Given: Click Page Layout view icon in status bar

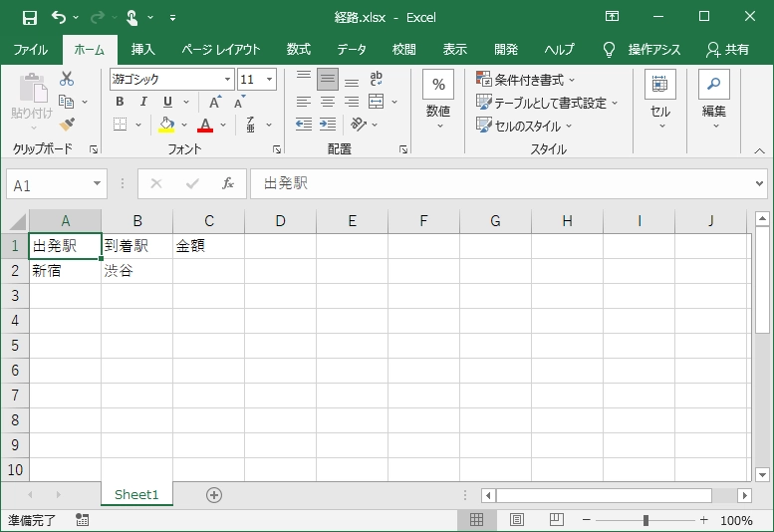Looking at the screenshot, I should pos(517,520).
